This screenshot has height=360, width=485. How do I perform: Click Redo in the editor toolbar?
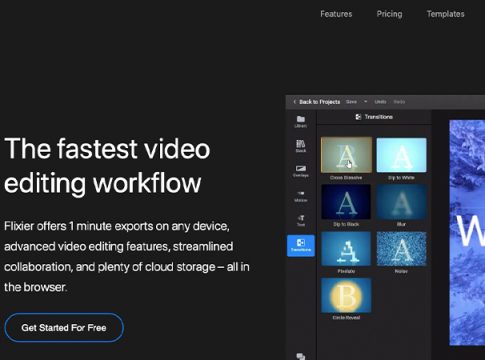pyautogui.click(x=399, y=102)
